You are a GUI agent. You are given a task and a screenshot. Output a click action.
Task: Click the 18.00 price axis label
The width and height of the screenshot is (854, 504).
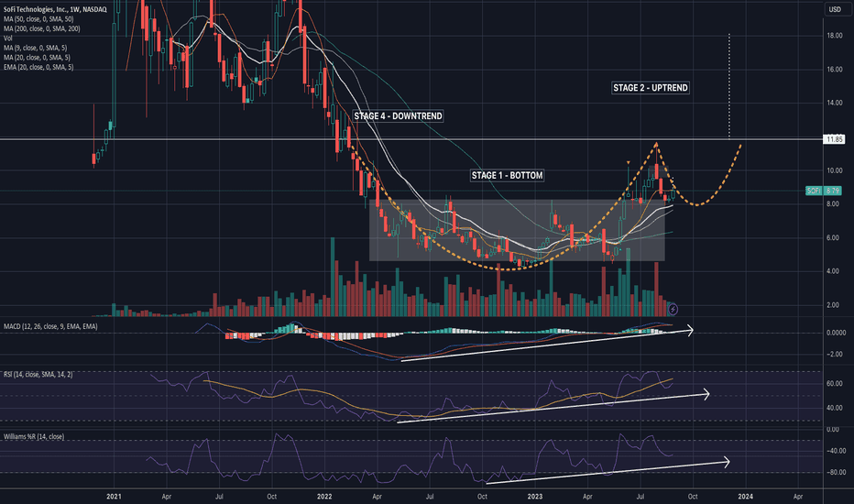tap(835, 36)
